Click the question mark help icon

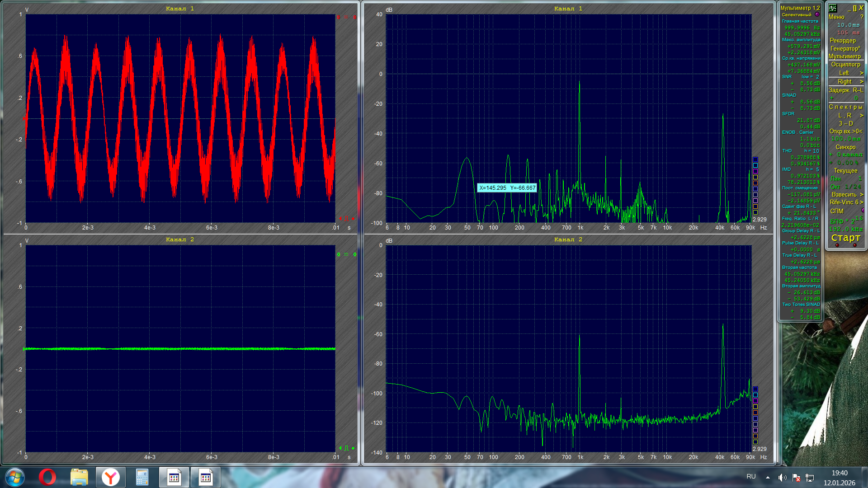coord(862,17)
